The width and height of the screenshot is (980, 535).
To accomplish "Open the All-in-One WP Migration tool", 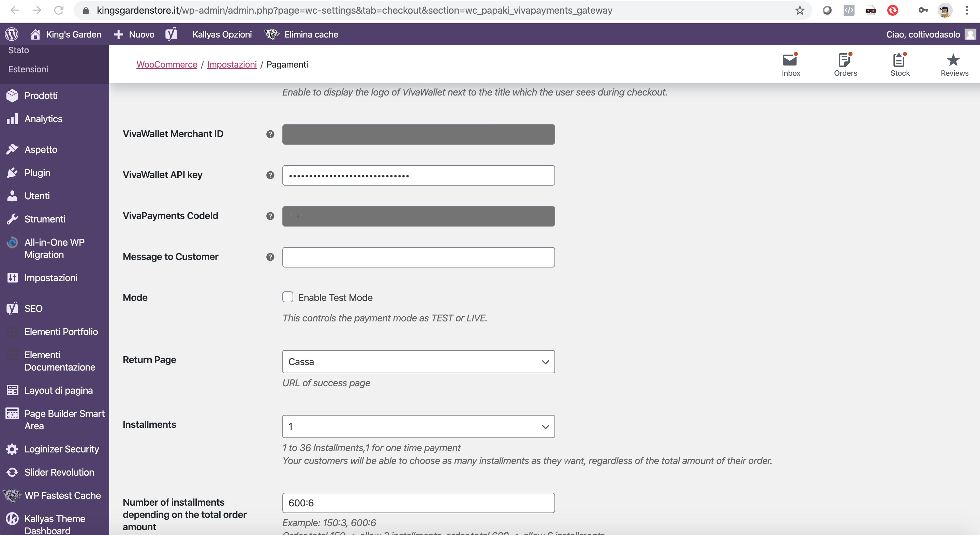I will pos(54,248).
